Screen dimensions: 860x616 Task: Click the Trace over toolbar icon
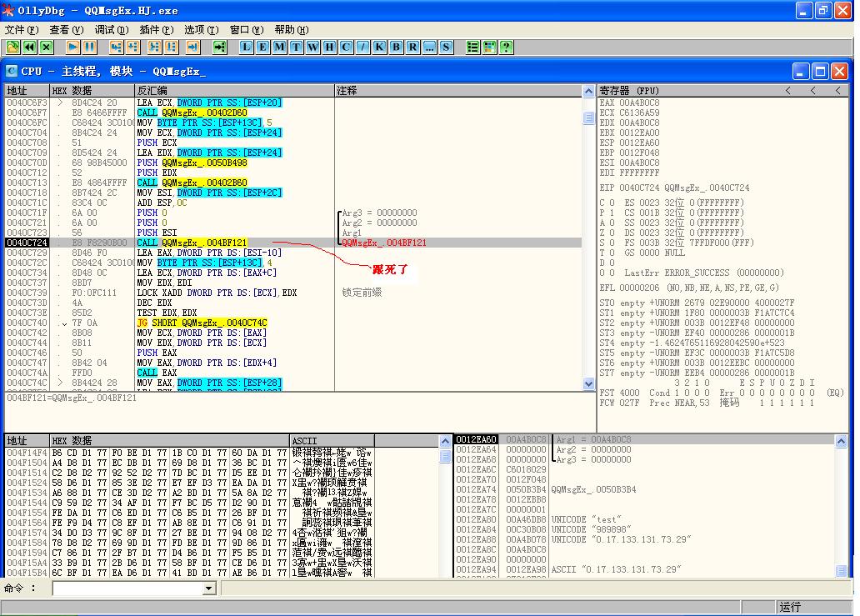point(172,48)
